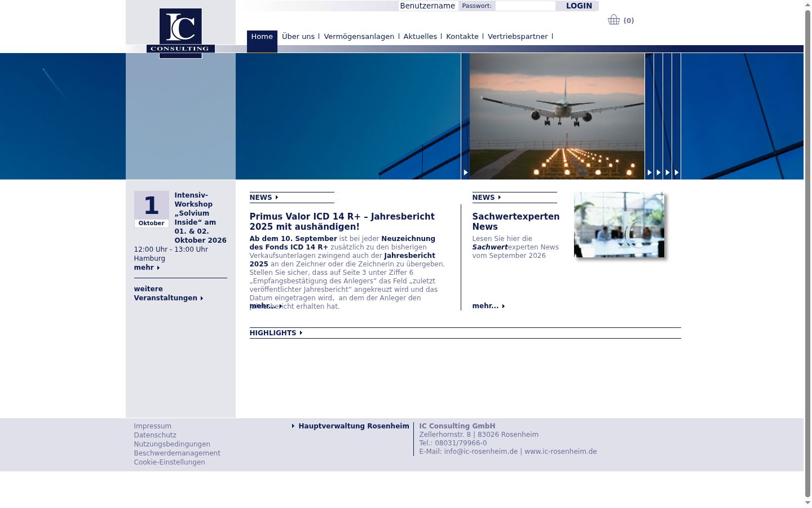Open 'weitere Veranstaltungen' link
This screenshot has height=508, width=812.
(x=168, y=294)
